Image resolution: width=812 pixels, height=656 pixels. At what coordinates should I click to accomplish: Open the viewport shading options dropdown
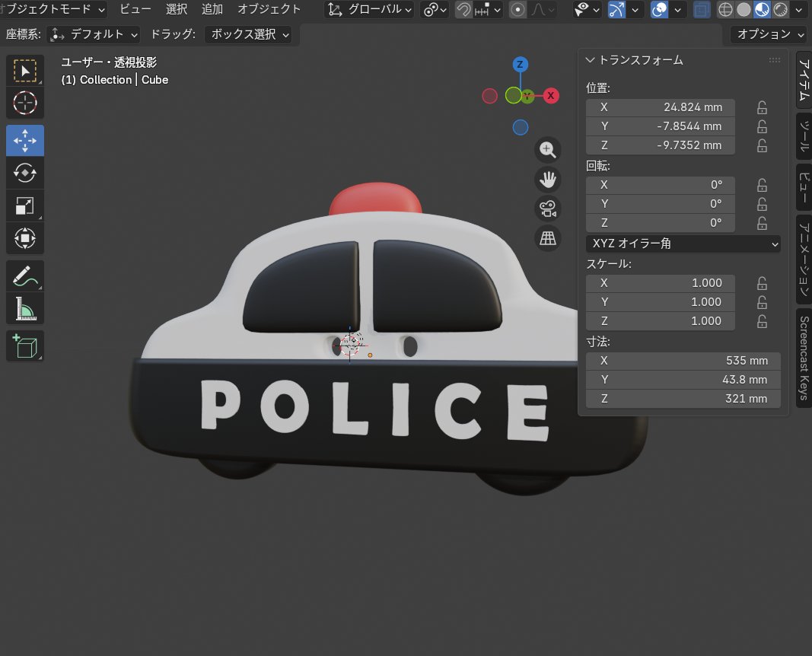tap(798, 9)
